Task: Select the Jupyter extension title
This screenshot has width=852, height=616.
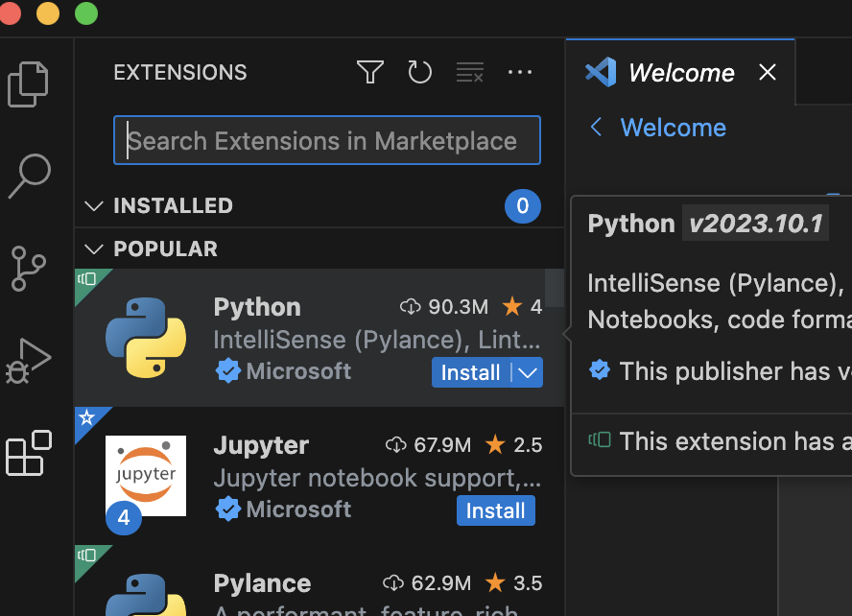Action: tap(261, 445)
